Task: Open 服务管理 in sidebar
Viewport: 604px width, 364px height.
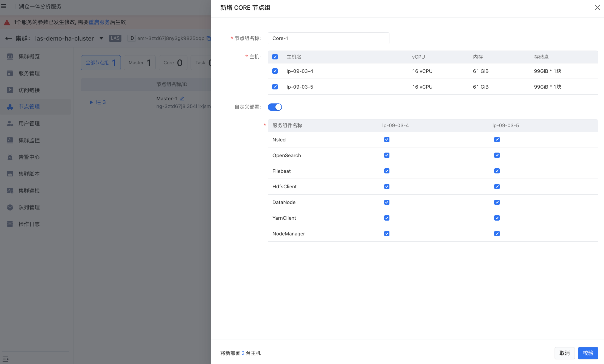Action: click(x=29, y=73)
